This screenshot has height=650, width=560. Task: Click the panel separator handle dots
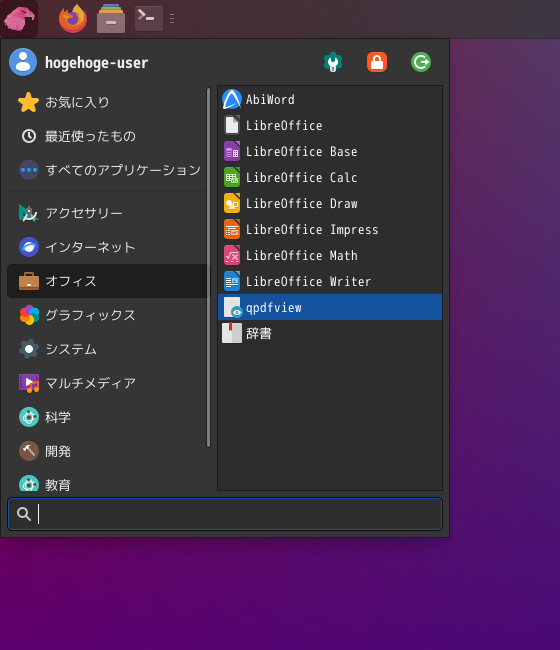pos(172,19)
